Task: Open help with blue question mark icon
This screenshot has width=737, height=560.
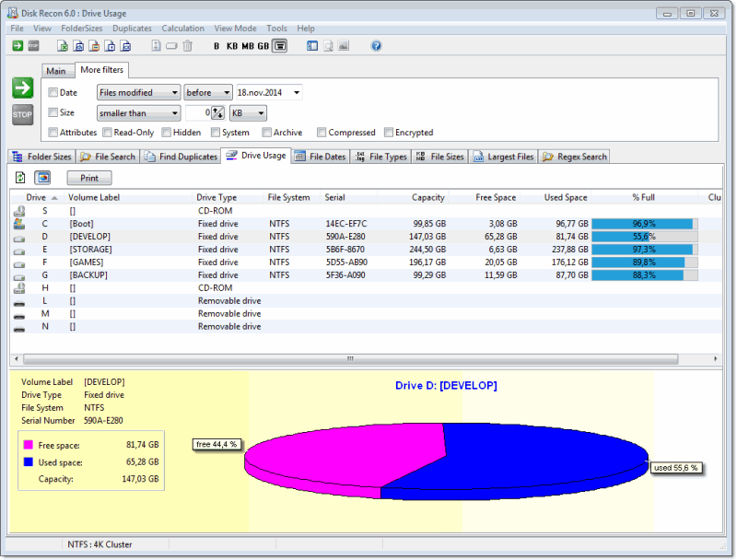Action: point(376,45)
